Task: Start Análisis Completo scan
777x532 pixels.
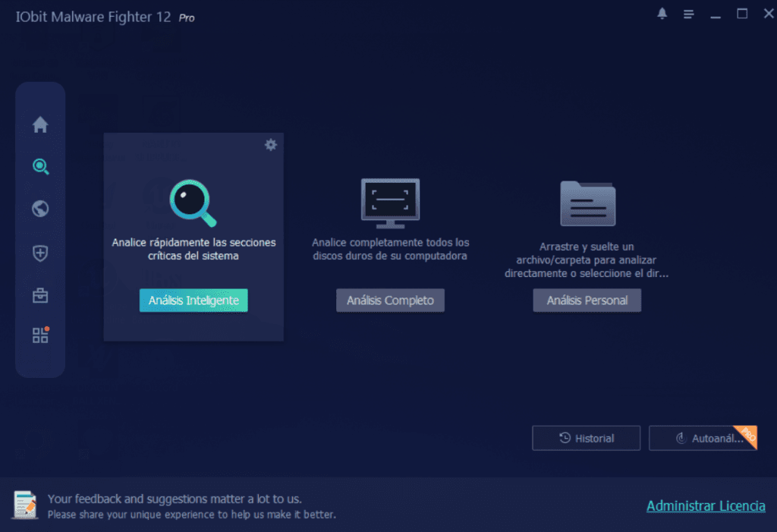Action: (391, 301)
